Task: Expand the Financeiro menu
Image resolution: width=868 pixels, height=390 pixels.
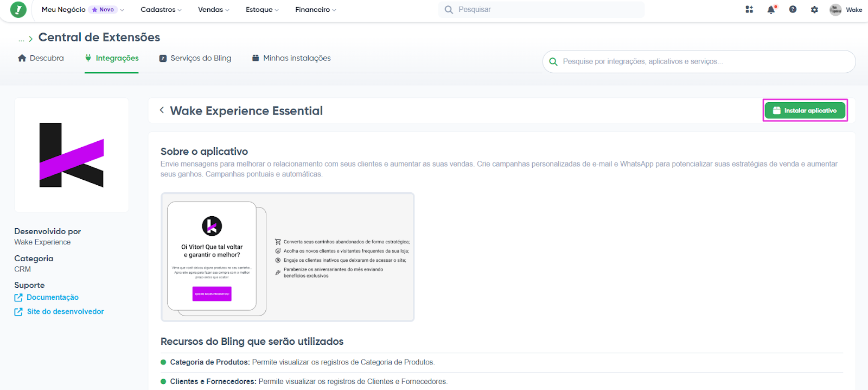Action: pyautogui.click(x=316, y=10)
